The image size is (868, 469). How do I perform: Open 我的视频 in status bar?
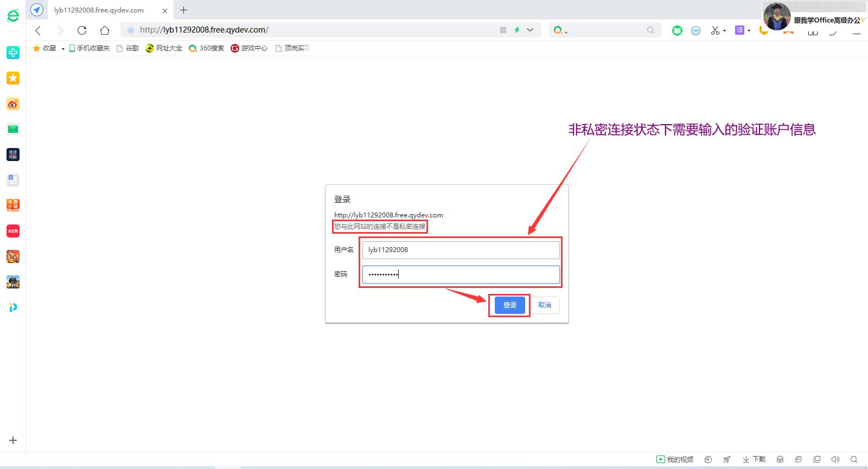675,459
